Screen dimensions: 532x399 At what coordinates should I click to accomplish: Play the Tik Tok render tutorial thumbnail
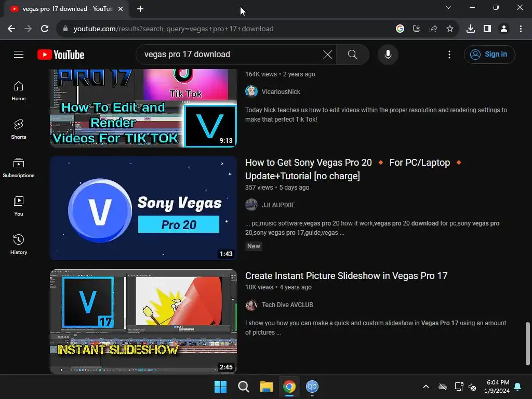[x=143, y=108]
